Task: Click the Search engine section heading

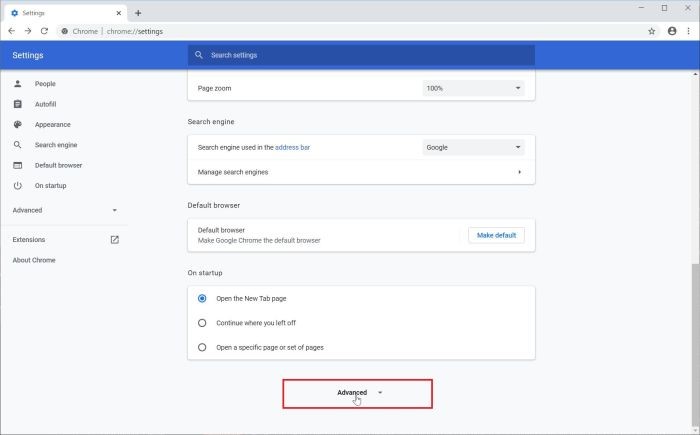Action: (x=211, y=121)
